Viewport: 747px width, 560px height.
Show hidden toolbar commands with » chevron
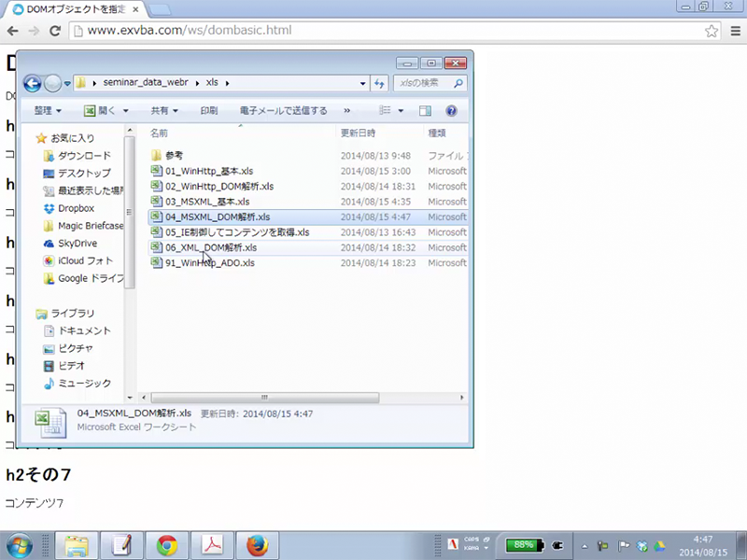tap(347, 110)
